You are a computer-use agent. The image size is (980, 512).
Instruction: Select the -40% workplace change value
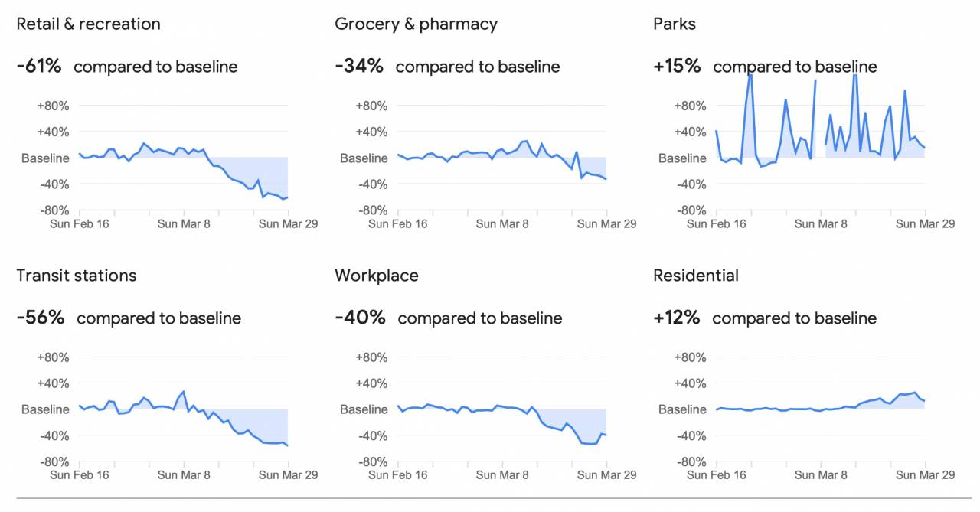click(x=360, y=318)
